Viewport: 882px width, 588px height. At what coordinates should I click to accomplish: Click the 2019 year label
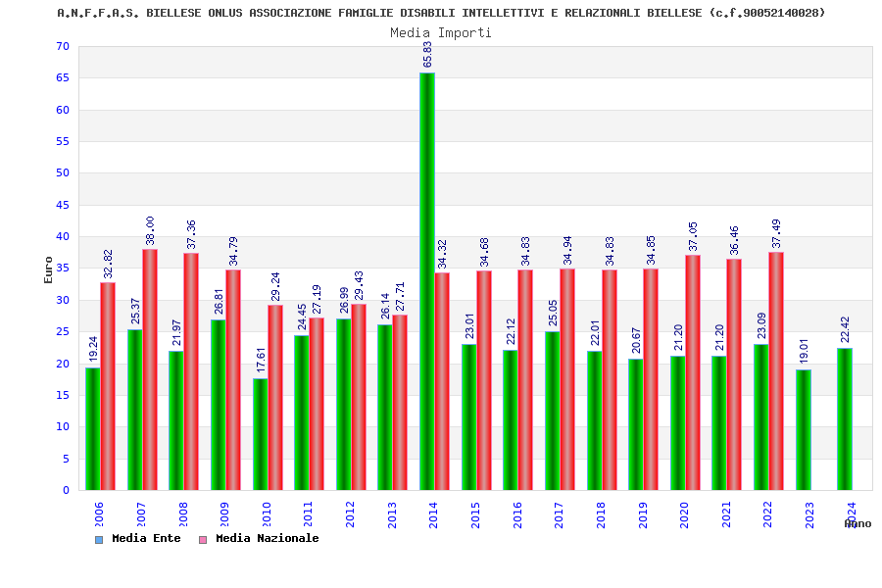click(642, 514)
